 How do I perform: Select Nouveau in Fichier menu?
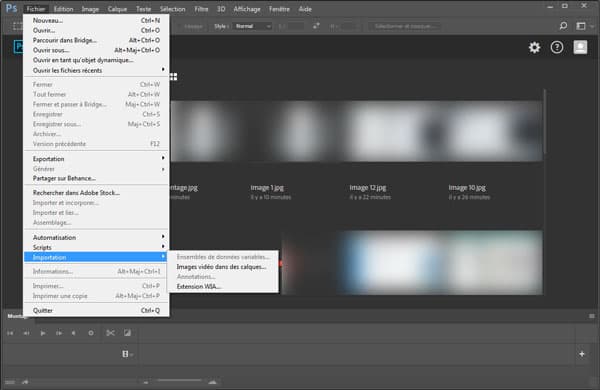(x=96, y=20)
